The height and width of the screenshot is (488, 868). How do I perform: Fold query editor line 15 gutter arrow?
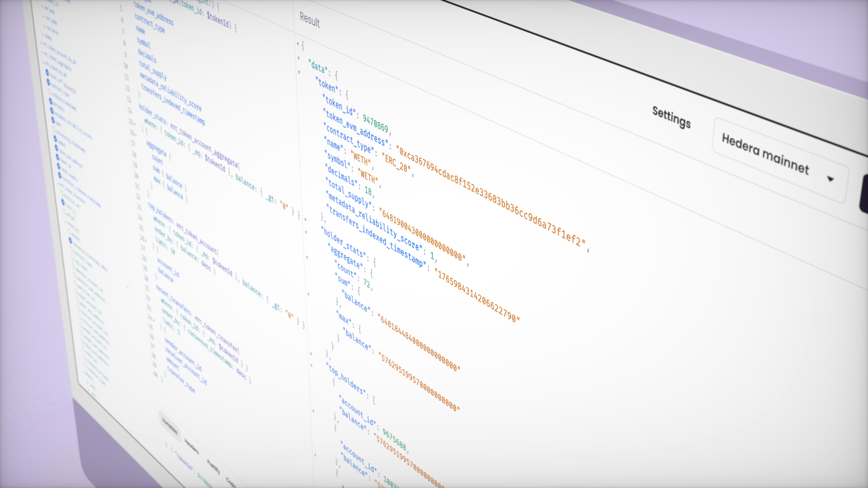click(x=135, y=124)
